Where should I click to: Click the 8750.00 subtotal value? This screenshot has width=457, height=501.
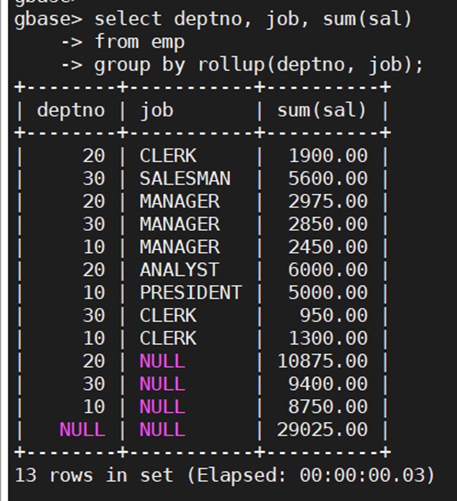328,407
